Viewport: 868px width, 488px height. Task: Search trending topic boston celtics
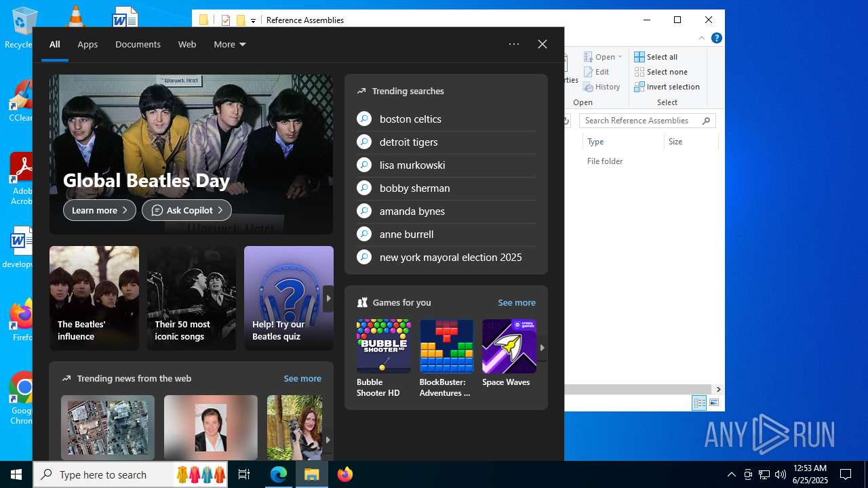pos(446,119)
